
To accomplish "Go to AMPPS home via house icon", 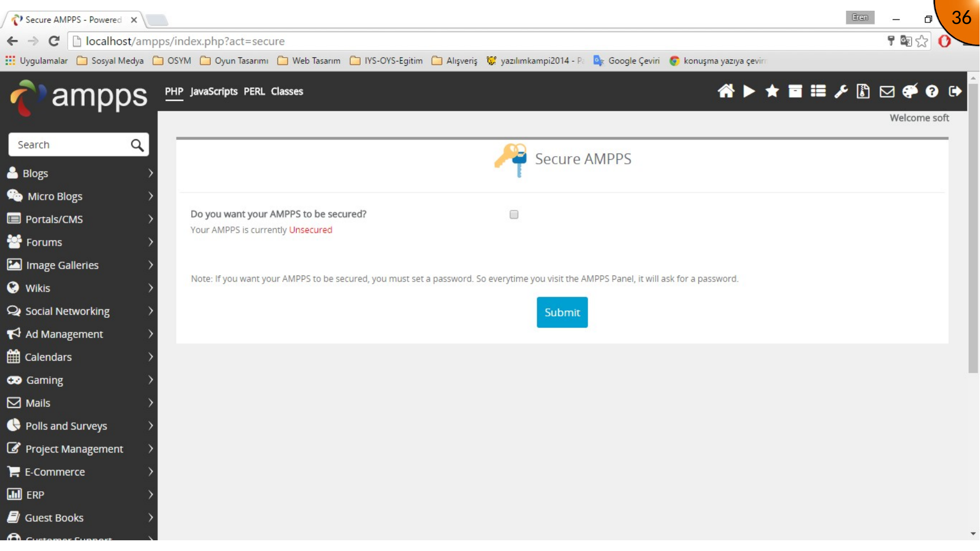I will (x=726, y=91).
